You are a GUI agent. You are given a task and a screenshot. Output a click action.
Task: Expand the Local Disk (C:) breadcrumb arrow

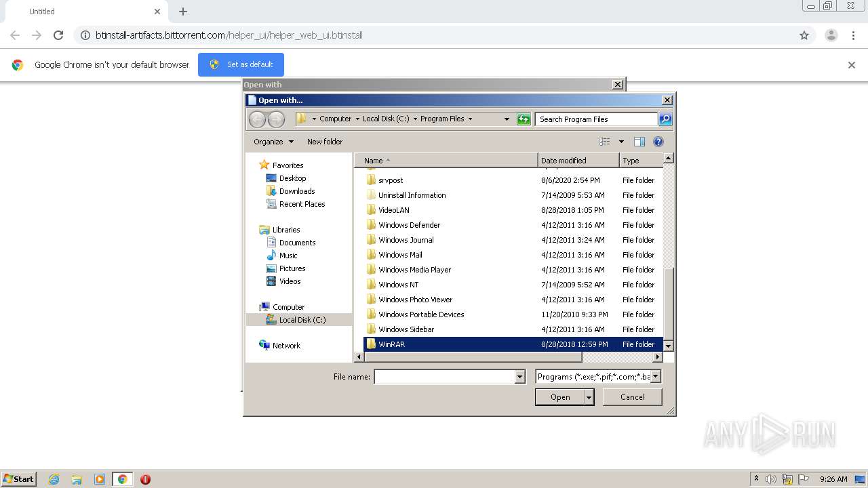coord(414,119)
